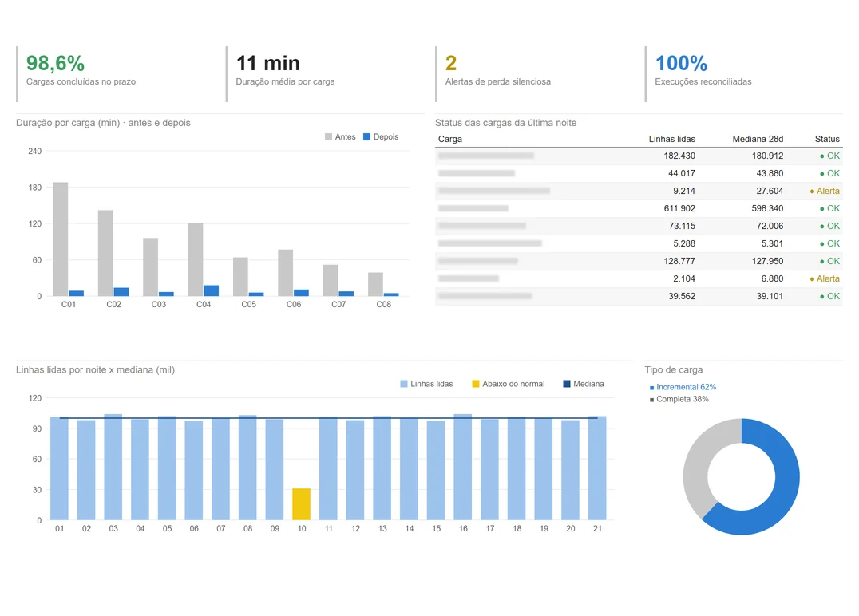
Task: Click the gray Antes bar above C08
Action: click(x=376, y=284)
